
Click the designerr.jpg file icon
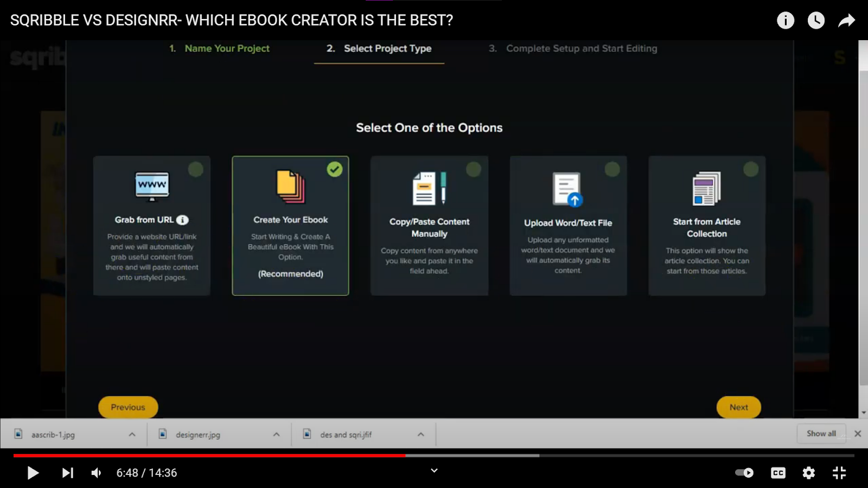[x=163, y=434]
